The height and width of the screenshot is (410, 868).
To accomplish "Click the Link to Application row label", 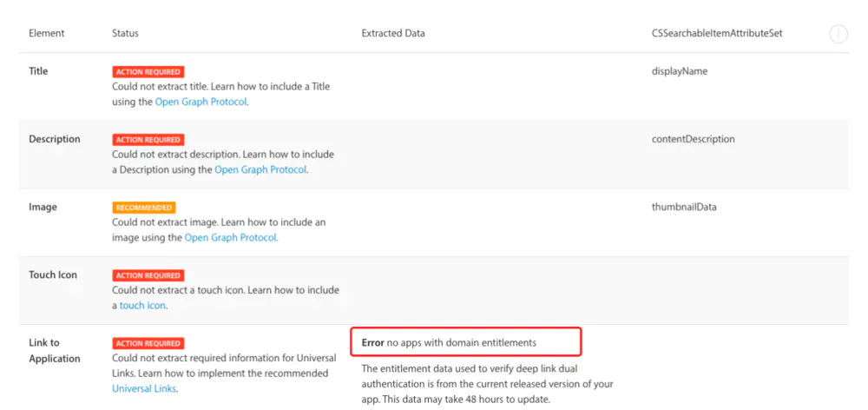I will (x=54, y=351).
